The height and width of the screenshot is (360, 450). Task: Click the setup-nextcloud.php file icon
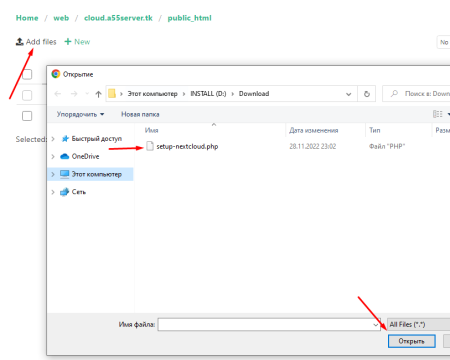point(150,146)
